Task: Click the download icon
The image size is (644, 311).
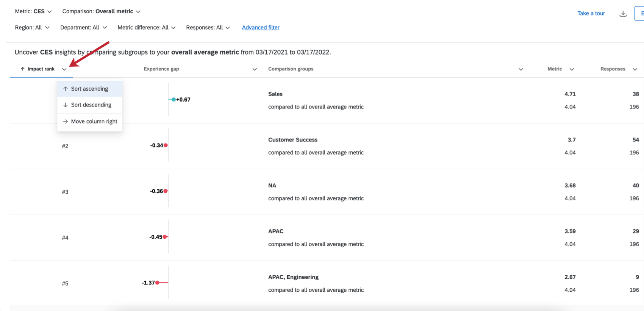Action: 623,14
